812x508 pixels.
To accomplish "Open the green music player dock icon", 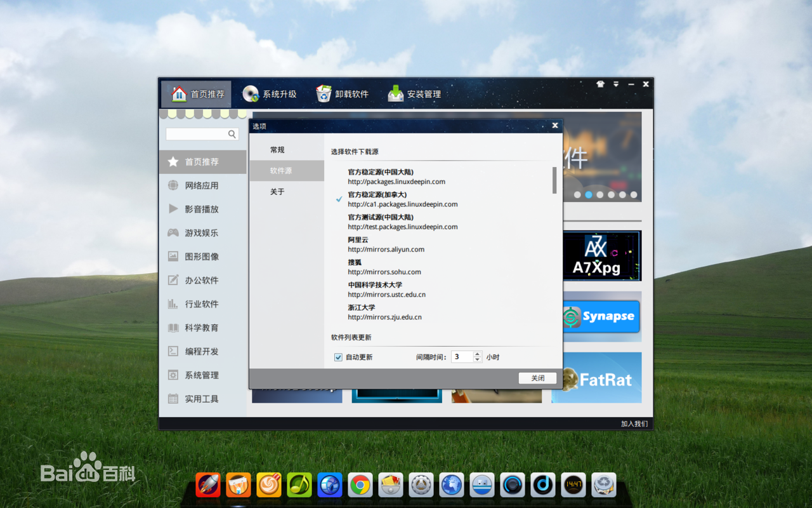I will point(299,485).
